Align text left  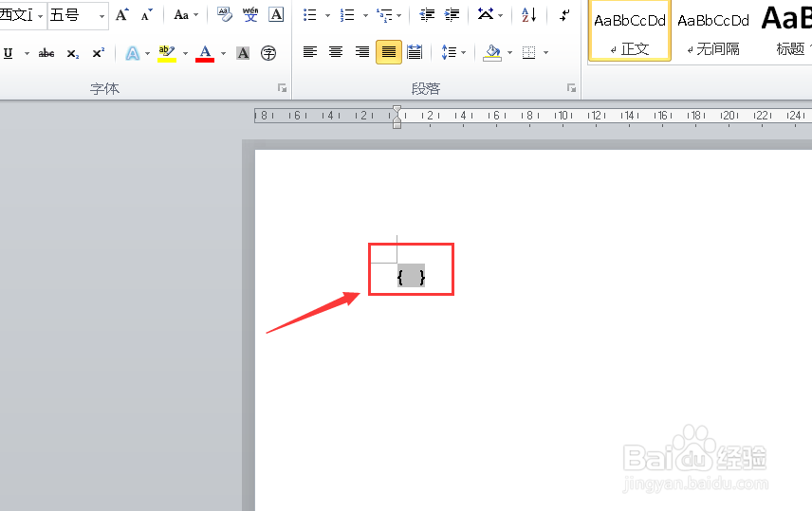[x=310, y=52]
